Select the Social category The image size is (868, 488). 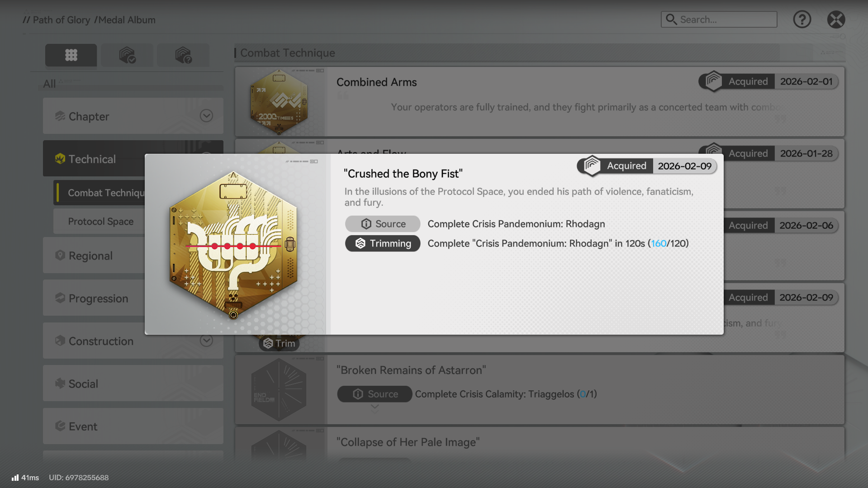point(133,384)
